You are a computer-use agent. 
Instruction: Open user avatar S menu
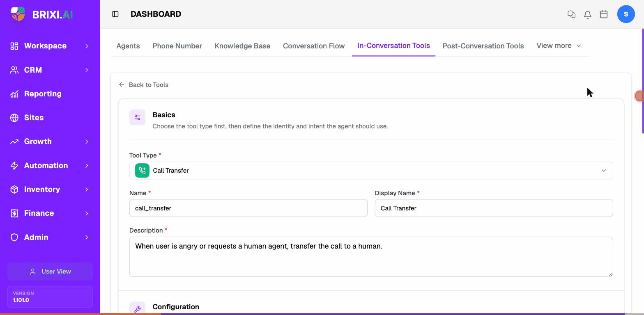pos(626,14)
